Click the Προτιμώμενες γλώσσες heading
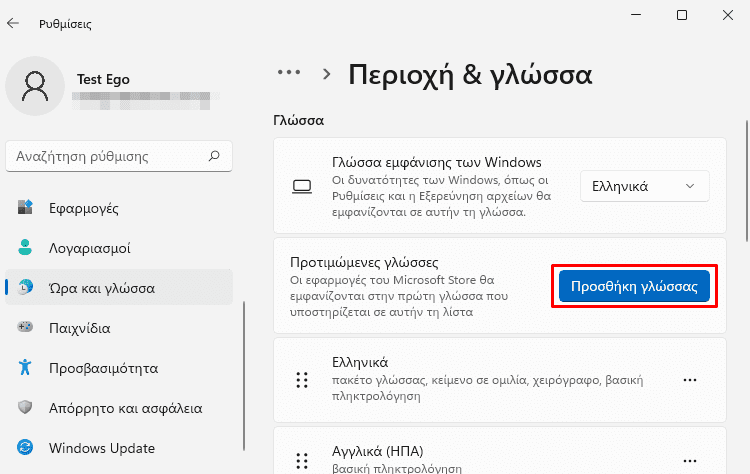 [x=364, y=262]
